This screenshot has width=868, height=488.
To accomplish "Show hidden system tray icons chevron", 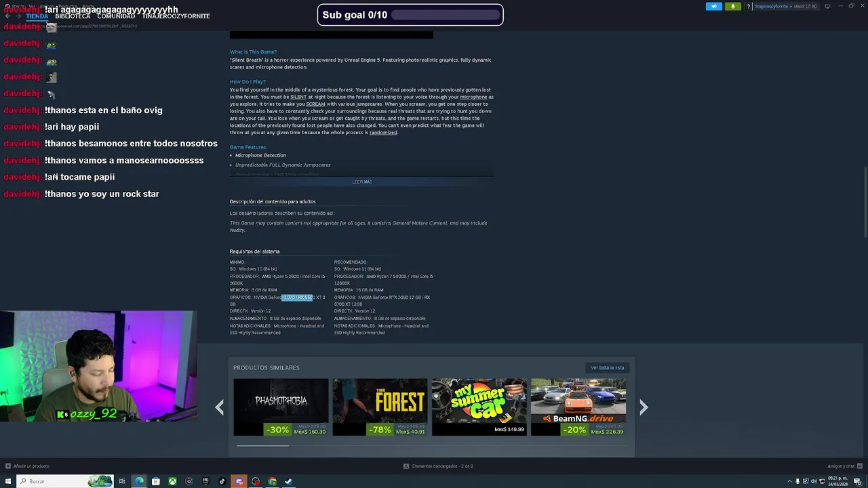I will point(789,481).
